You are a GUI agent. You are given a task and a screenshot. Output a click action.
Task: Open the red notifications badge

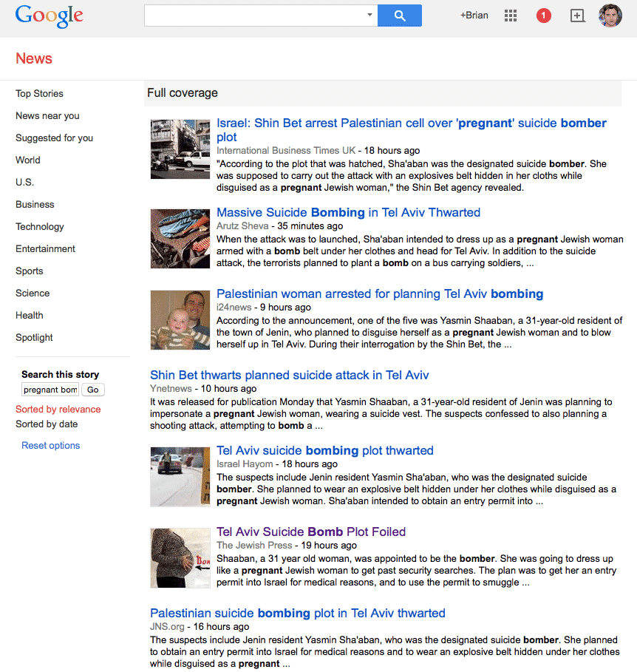[544, 16]
